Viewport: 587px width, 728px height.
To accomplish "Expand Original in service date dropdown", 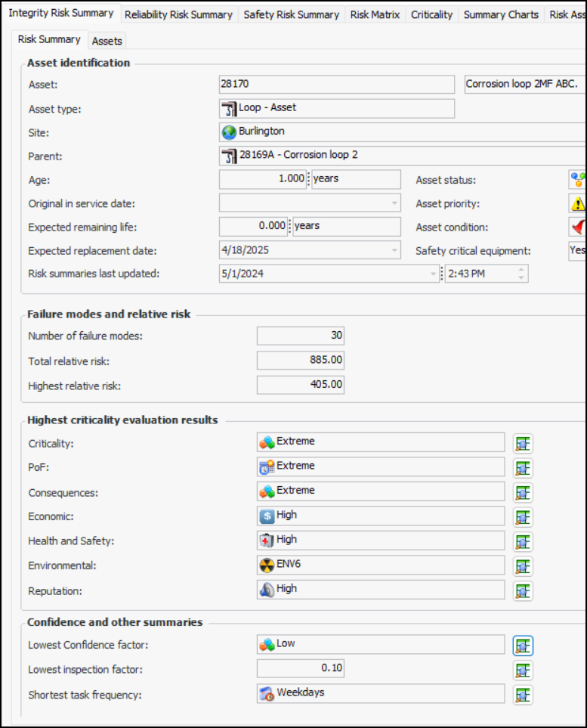I will tap(394, 203).
